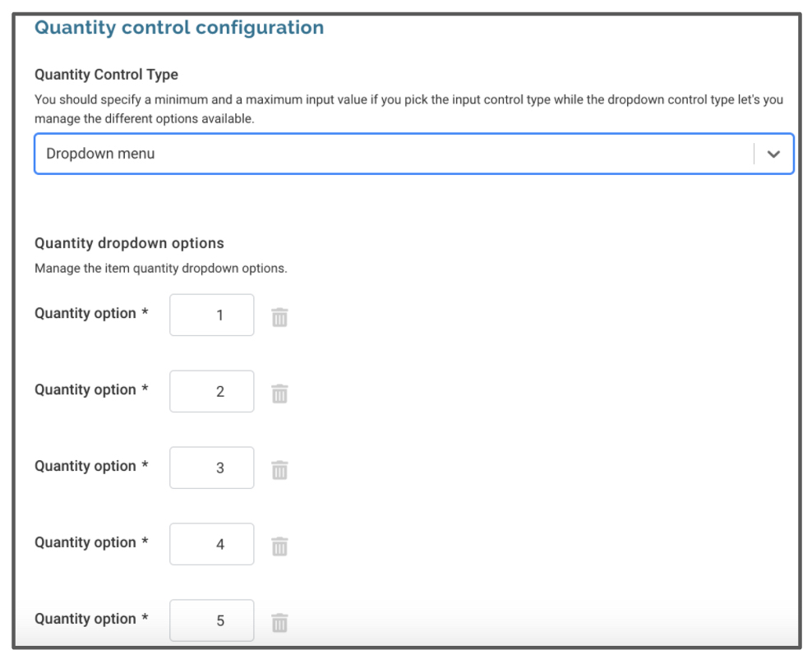
Task: Click the 'Quantity option' label for value 2
Action: point(85,389)
